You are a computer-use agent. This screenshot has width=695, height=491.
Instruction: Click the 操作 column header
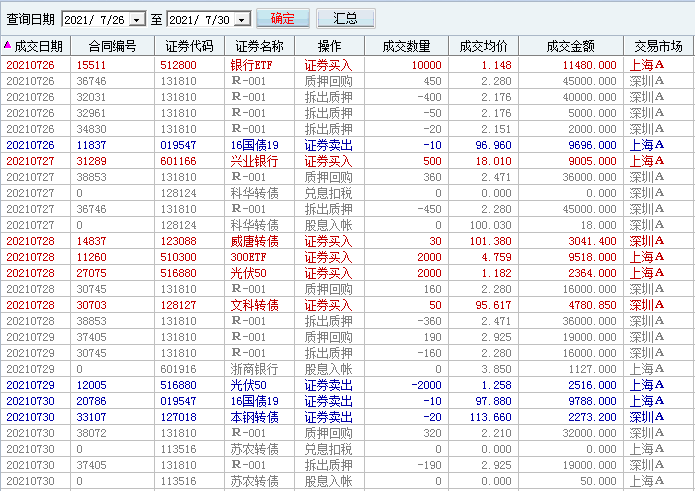(x=329, y=46)
